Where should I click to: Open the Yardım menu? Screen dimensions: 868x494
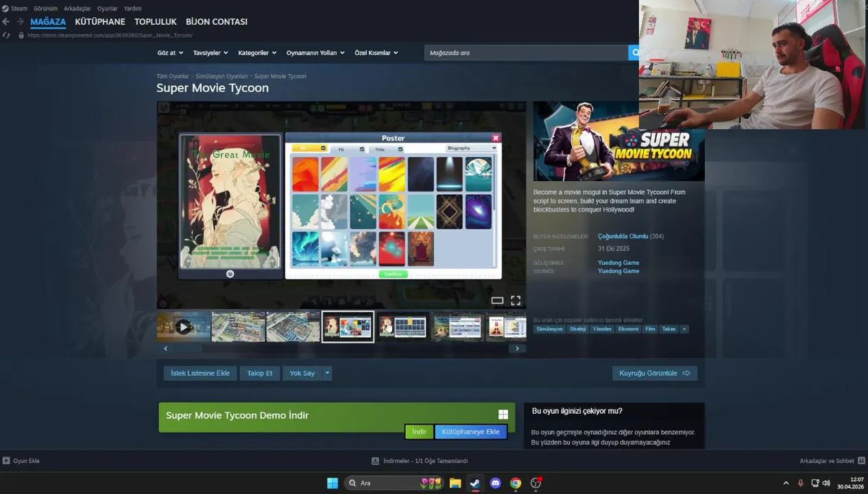(132, 8)
